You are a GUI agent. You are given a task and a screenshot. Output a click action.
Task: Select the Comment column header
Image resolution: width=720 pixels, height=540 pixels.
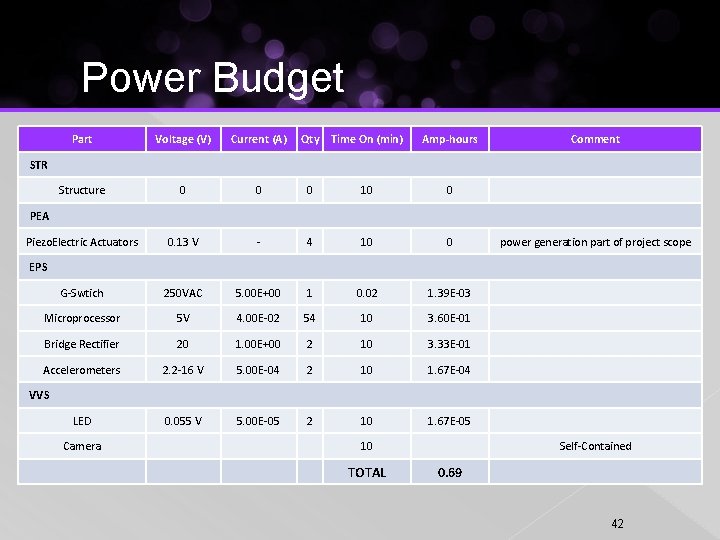(x=595, y=139)
